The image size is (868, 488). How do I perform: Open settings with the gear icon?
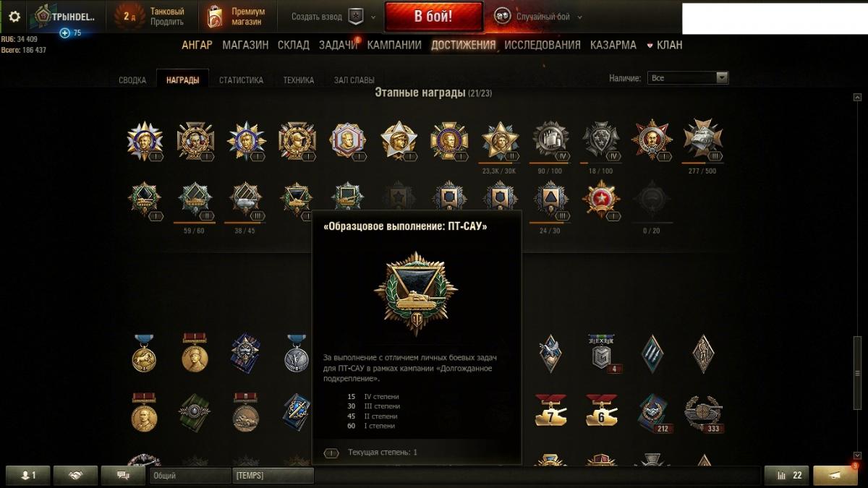pyautogui.click(x=14, y=16)
